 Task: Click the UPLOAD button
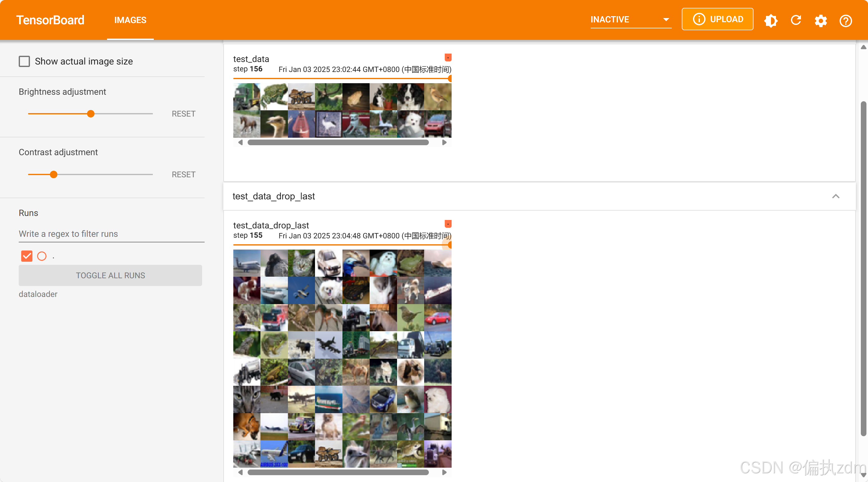pos(717,19)
